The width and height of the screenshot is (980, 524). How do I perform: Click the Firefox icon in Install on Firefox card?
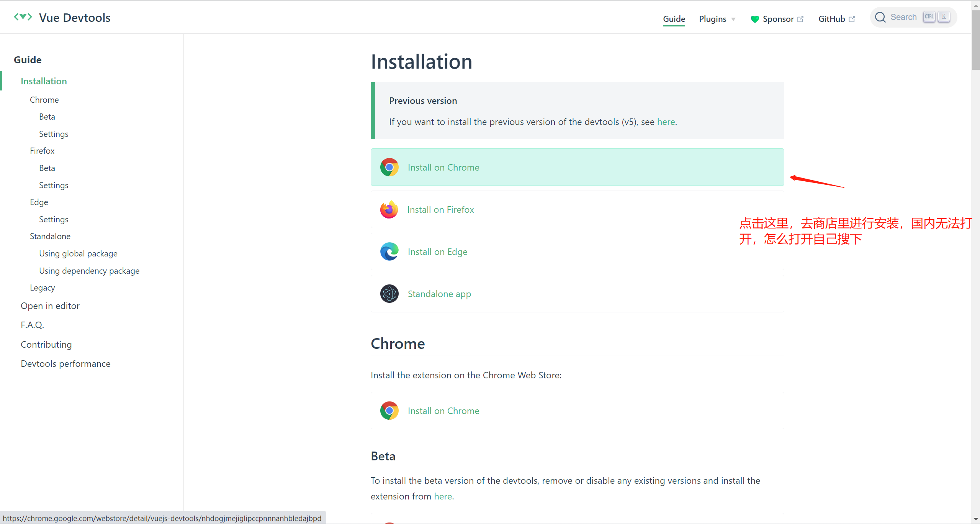click(x=389, y=209)
